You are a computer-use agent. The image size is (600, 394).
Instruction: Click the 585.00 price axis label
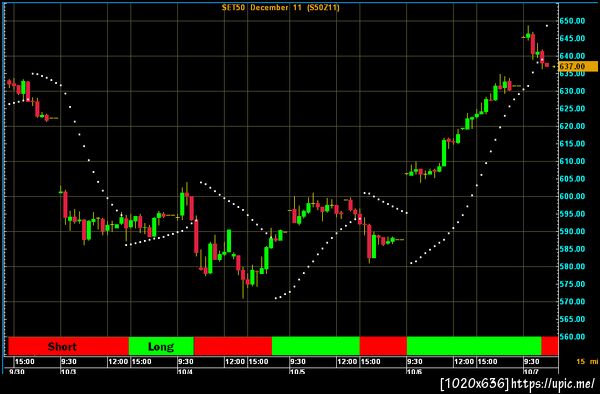(572, 249)
